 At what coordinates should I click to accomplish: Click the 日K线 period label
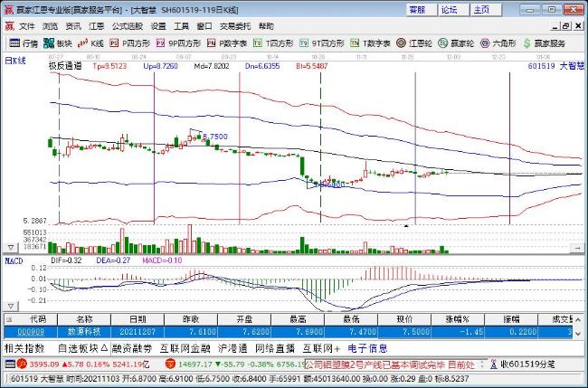click(15, 61)
